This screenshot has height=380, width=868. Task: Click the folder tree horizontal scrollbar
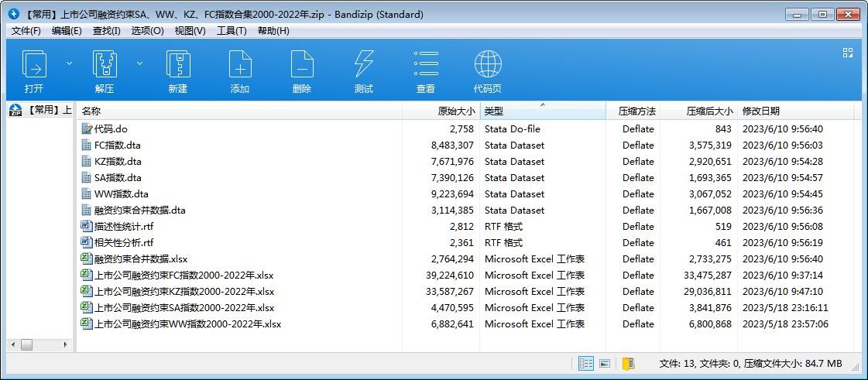coord(39,344)
